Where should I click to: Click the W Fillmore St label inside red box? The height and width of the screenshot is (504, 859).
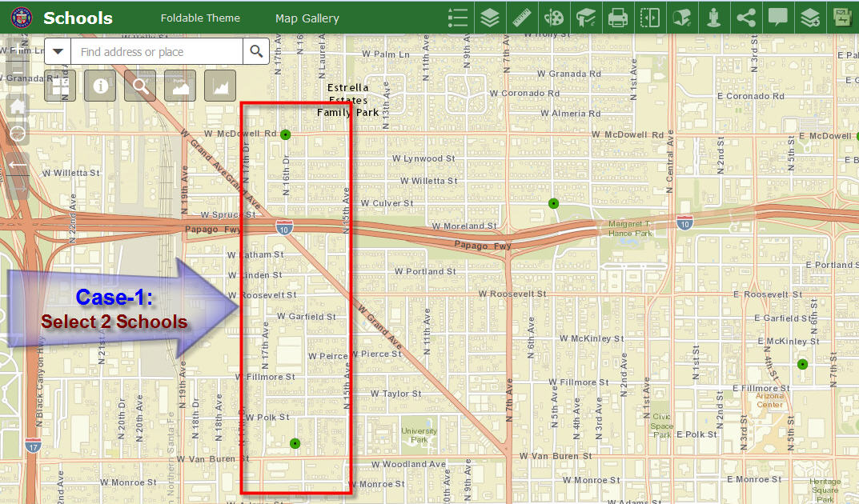pos(265,377)
